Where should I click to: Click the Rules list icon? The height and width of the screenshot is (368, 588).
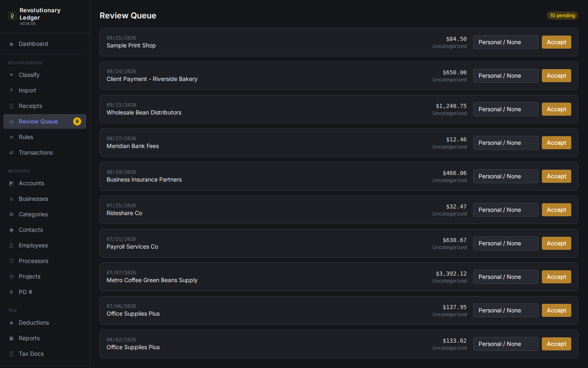(11, 137)
